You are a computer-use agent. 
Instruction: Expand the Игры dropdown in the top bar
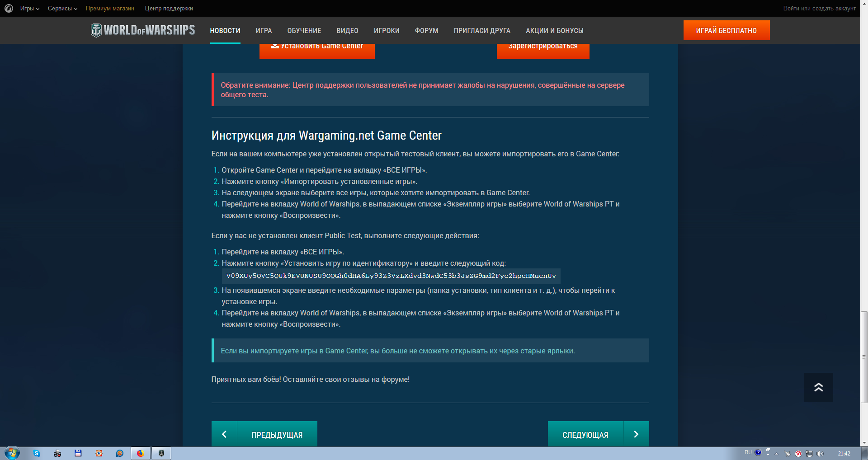click(29, 8)
